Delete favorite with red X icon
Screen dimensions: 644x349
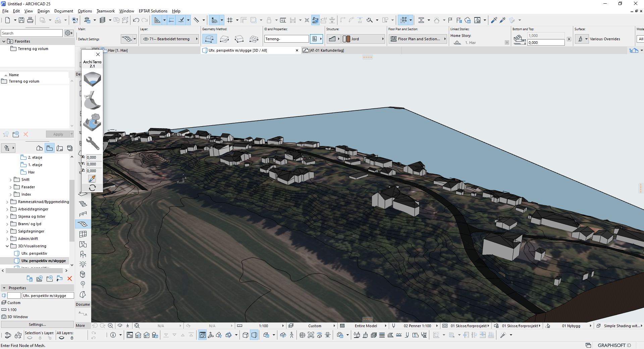[26, 134]
